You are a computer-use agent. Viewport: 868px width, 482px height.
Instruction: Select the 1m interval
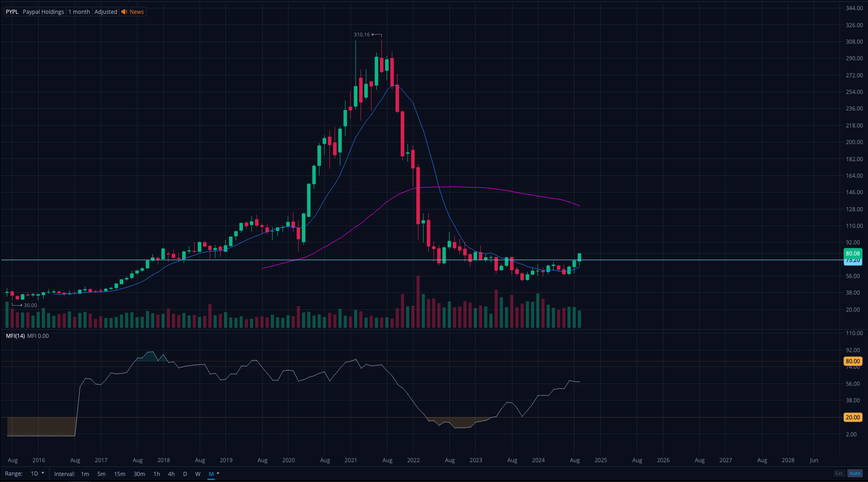85,474
